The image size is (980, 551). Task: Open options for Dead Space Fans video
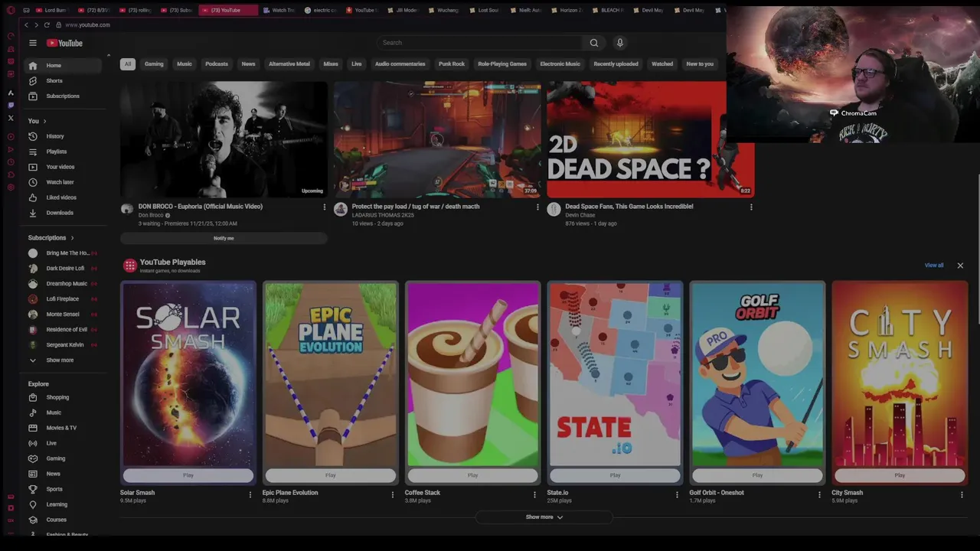click(751, 207)
